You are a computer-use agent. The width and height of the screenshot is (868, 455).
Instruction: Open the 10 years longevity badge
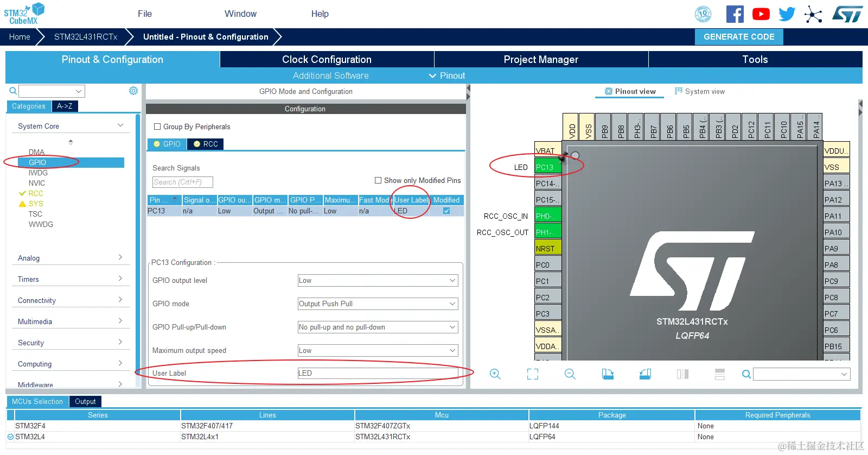point(703,14)
